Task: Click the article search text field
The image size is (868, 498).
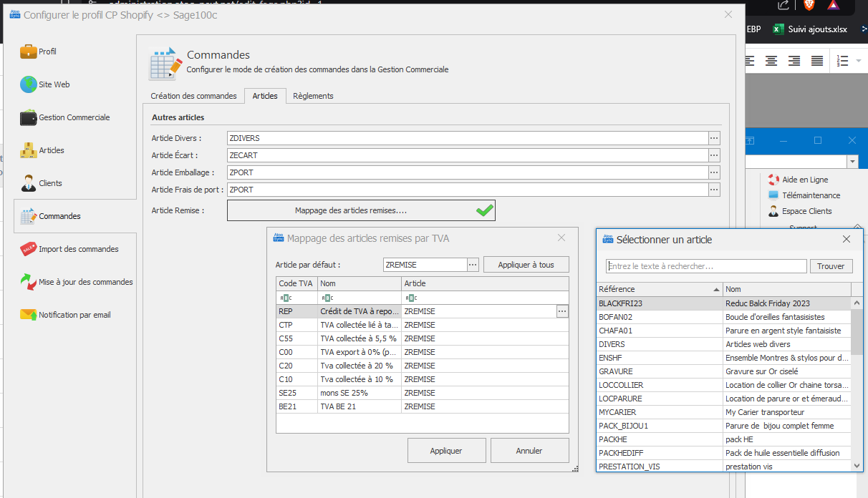Action: (x=706, y=266)
